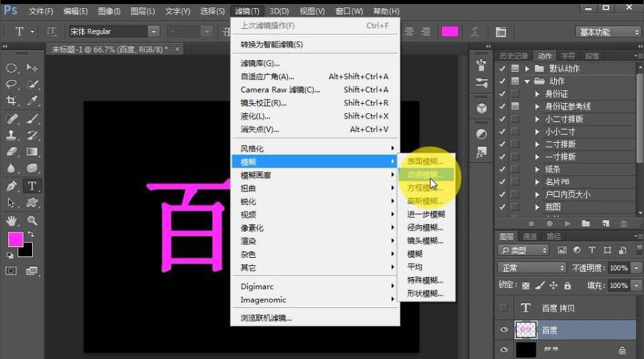Open the character and paragraph panel
Viewport: 644px width, 359px height.
click(x=501, y=31)
